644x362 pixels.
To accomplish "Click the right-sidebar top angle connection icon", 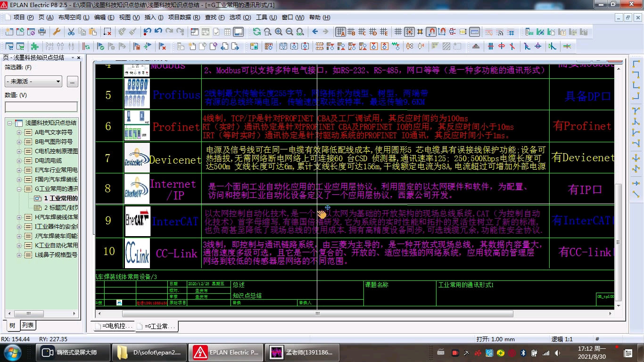I will [x=636, y=64].
